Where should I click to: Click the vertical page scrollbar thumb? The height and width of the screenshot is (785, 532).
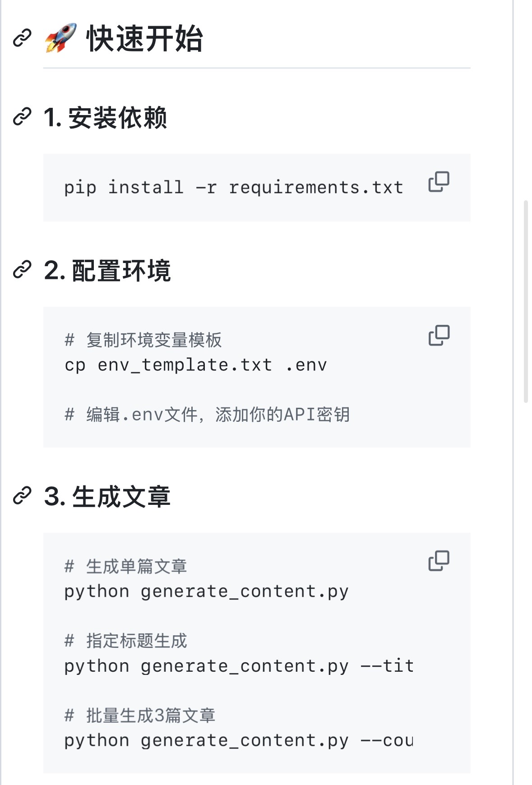[x=526, y=301]
